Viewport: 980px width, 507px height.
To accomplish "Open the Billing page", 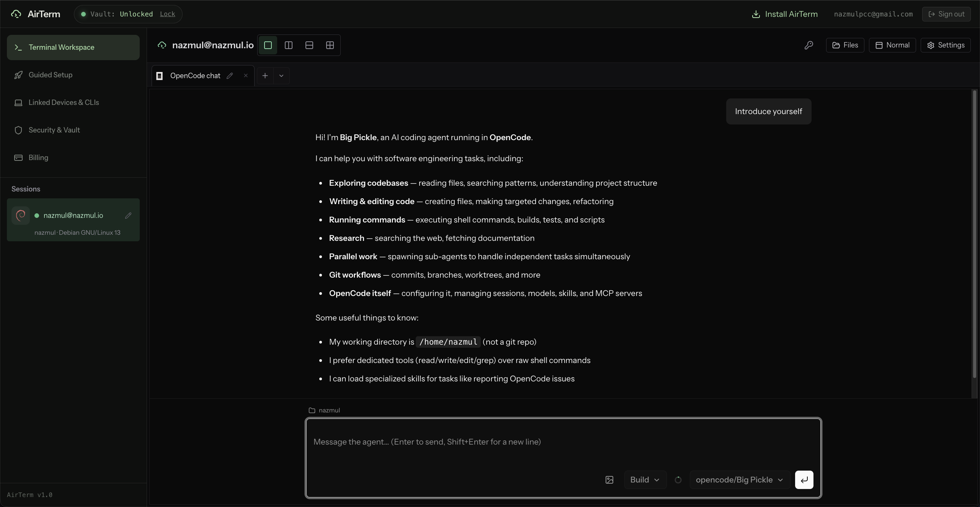I will pos(73,158).
